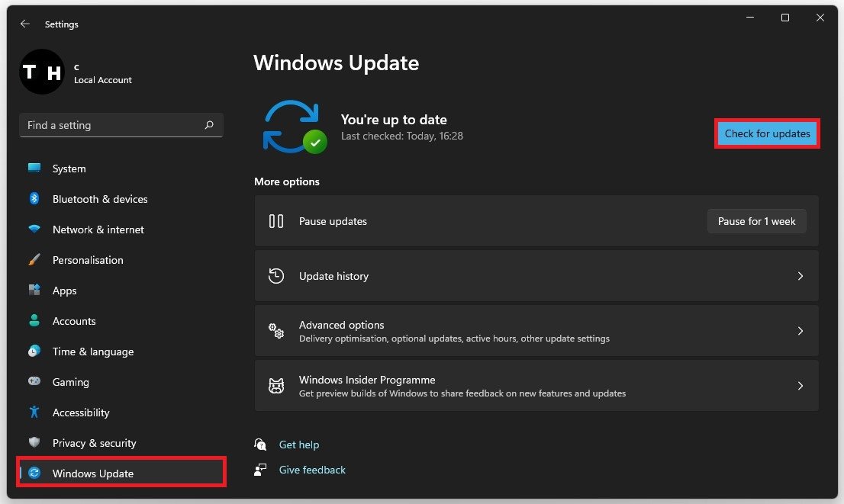Click the Personalisation paintbrush icon

34,260
